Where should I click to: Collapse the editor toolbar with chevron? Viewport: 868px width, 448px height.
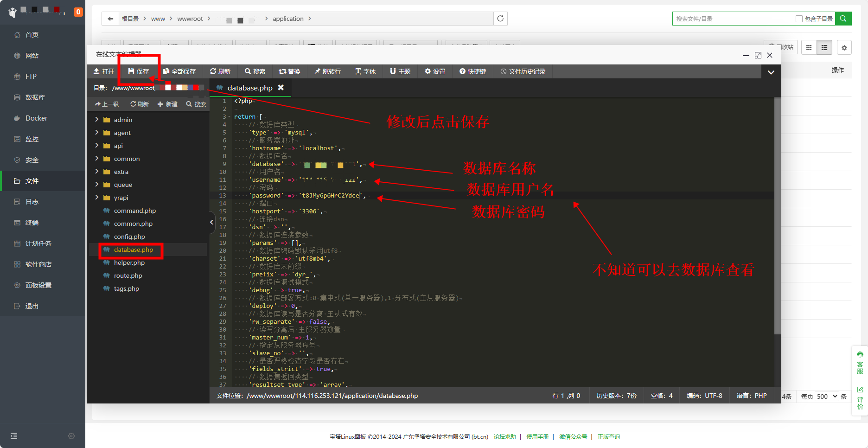point(771,72)
